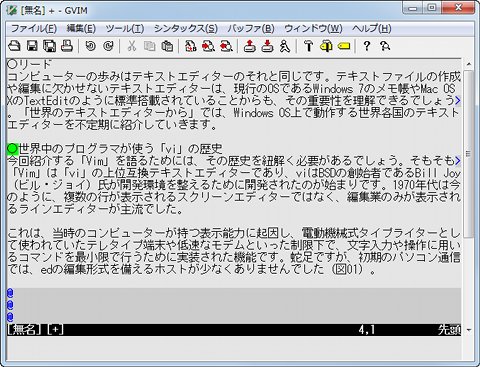The height and width of the screenshot is (367, 480).
Task: Open the 編集(E) menu
Action: point(81,29)
